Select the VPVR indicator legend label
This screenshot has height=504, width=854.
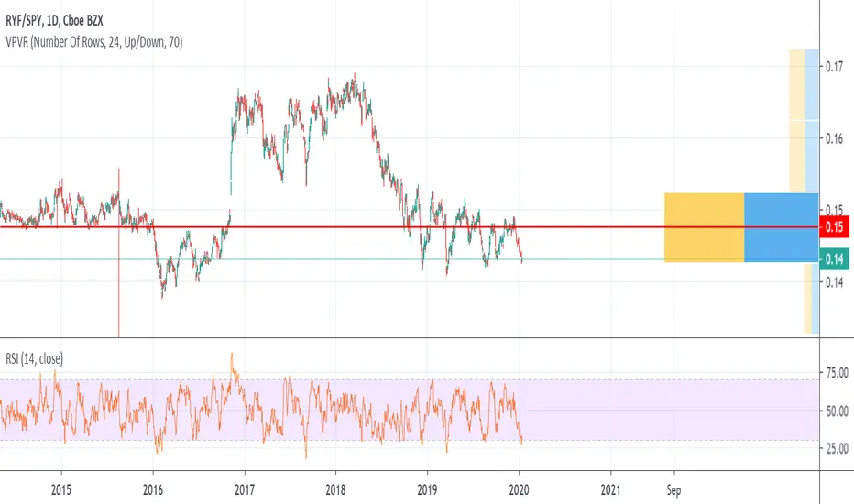(x=94, y=42)
